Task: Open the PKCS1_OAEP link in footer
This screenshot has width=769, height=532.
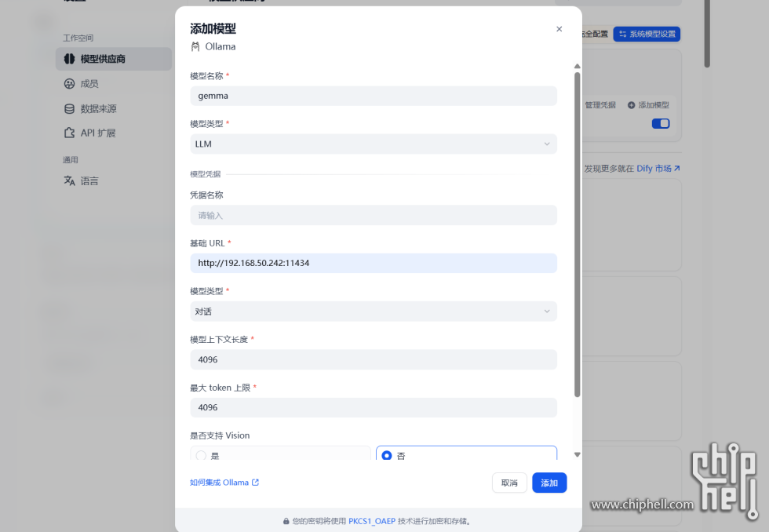Action: tap(372, 521)
